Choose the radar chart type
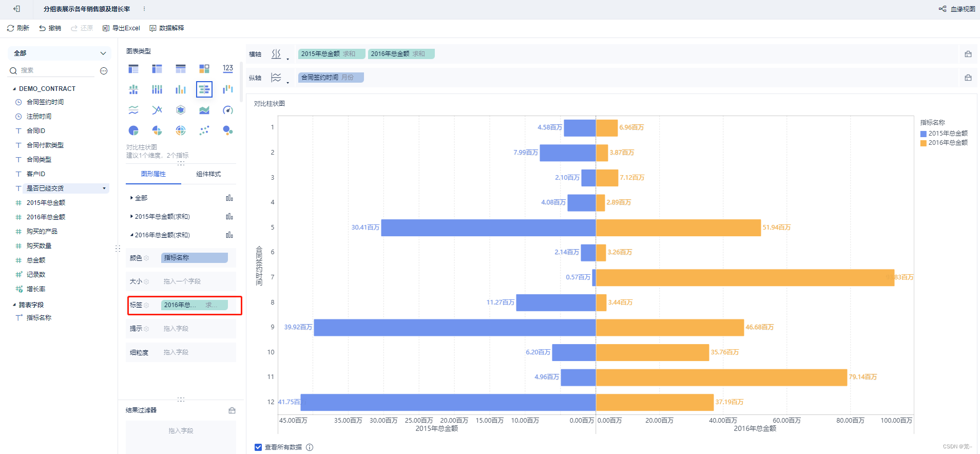Viewport: 980px width, 454px height. click(x=181, y=110)
